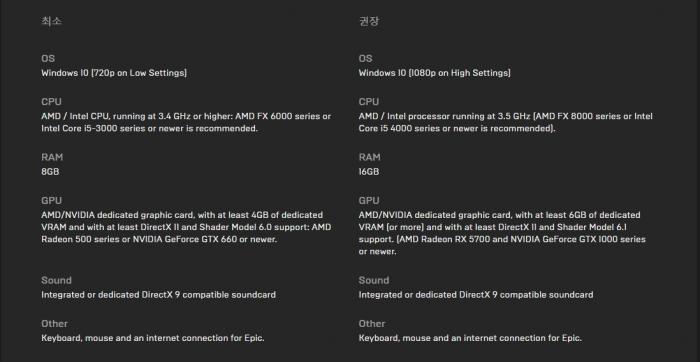Click the minimum Sound label

pyautogui.click(x=56, y=280)
